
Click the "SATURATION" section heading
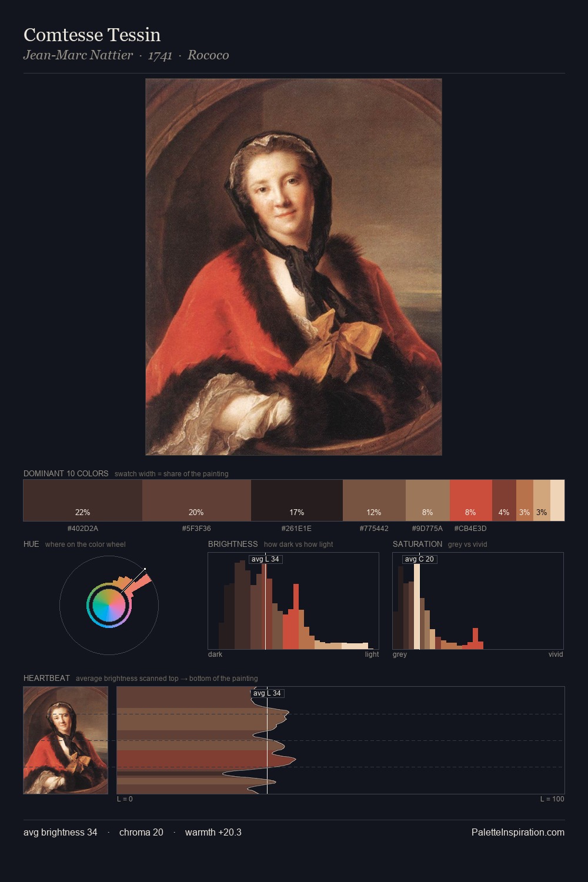[x=417, y=544]
